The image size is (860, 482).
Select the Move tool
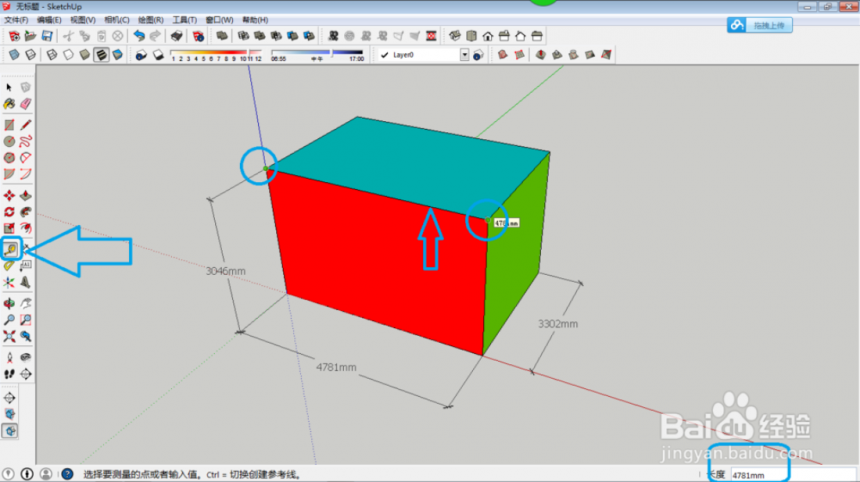[x=9, y=196]
